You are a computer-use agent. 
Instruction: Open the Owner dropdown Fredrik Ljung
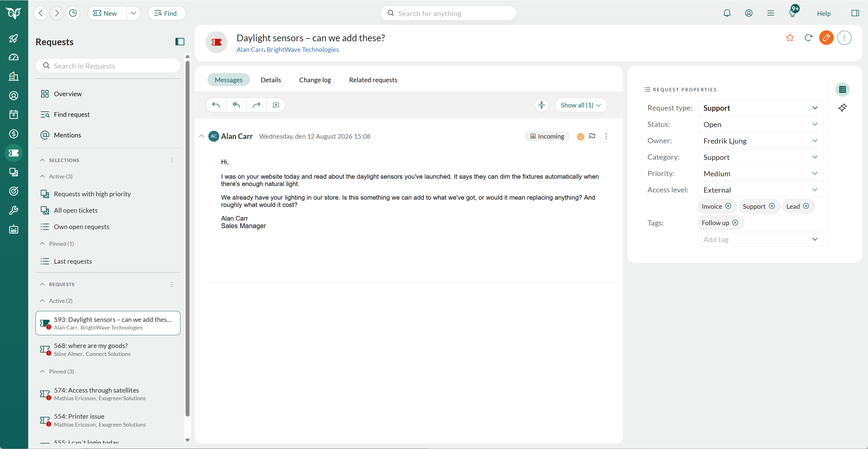point(761,141)
